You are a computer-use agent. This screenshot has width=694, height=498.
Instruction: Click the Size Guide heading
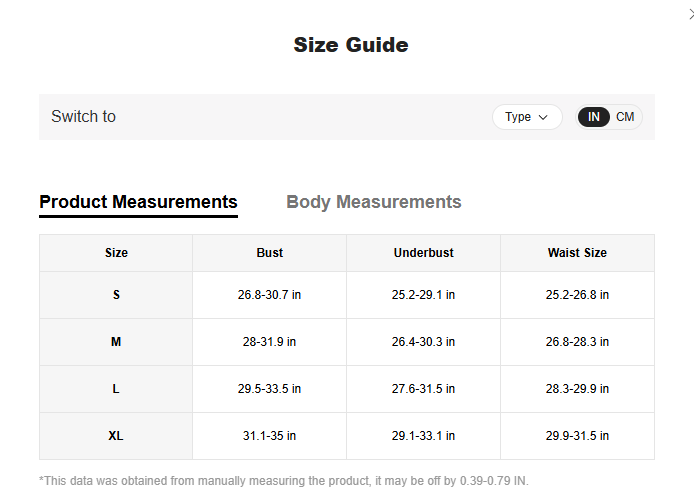coord(350,45)
